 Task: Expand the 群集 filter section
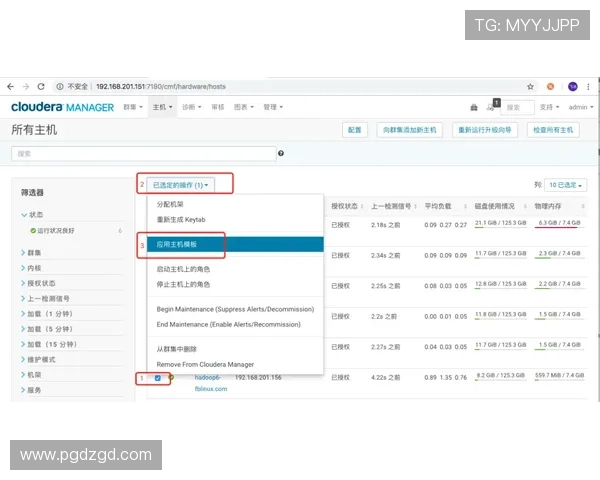click(35, 253)
